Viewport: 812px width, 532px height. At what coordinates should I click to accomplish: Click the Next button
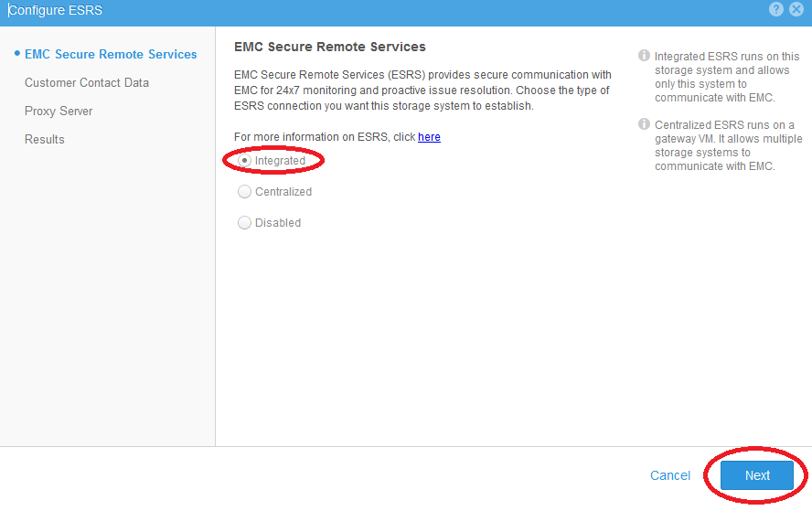[756, 475]
